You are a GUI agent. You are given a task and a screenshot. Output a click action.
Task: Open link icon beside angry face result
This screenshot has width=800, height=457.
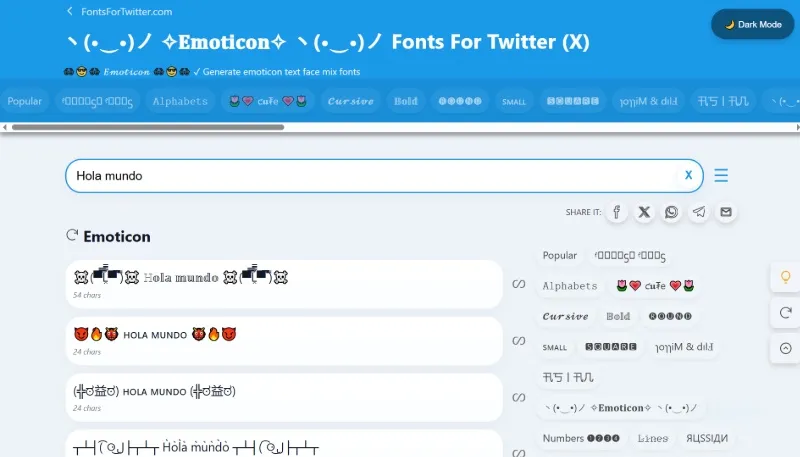[x=519, y=397]
